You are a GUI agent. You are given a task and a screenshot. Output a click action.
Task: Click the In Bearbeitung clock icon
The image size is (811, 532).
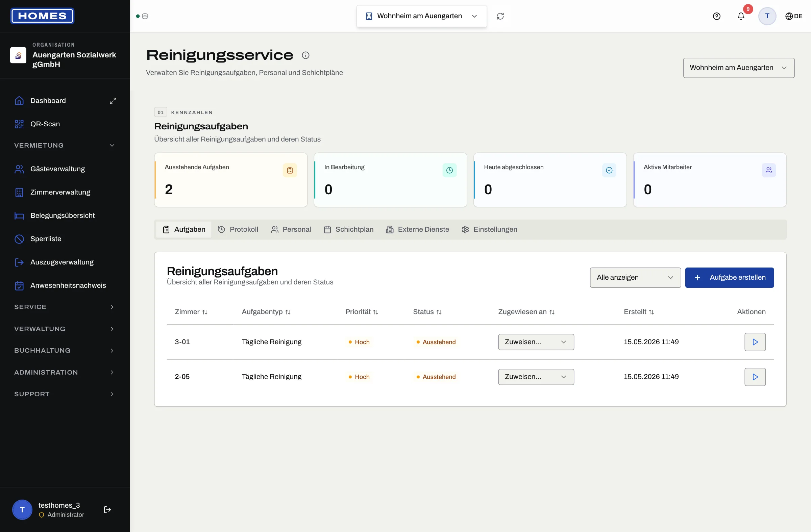[x=449, y=170]
